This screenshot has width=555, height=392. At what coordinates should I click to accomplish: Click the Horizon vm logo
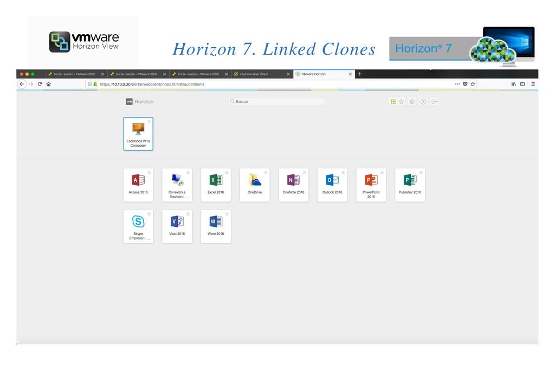pos(129,101)
